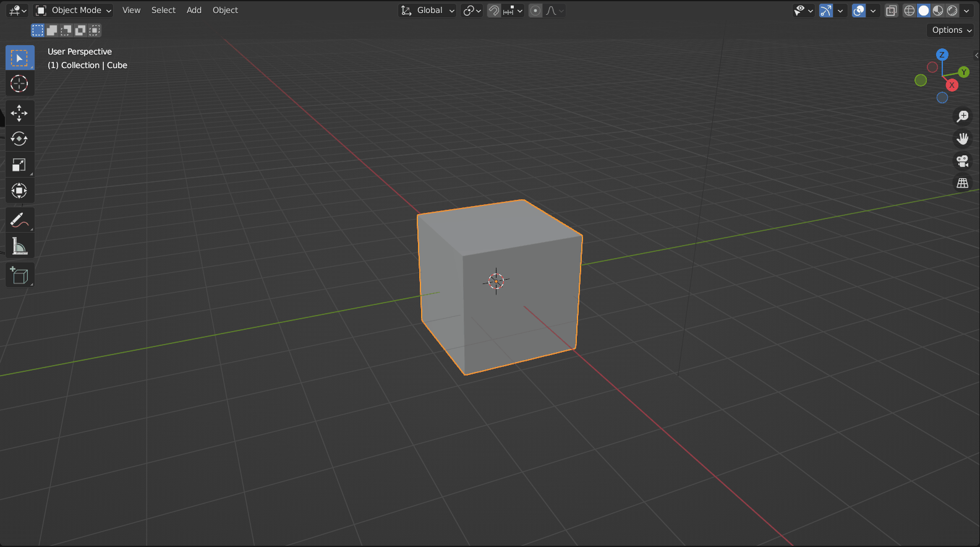Select the Select Box tool

click(20, 58)
